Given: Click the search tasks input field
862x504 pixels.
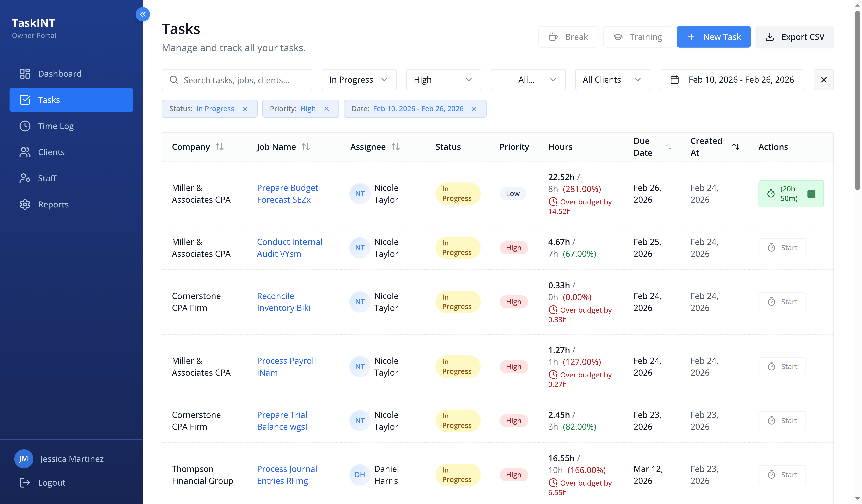Looking at the screenshot, I should click(237, 80).
